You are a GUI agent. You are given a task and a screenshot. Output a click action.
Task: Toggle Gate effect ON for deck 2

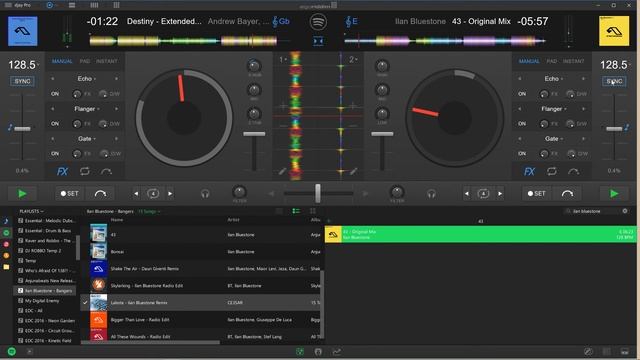(522, 153)
